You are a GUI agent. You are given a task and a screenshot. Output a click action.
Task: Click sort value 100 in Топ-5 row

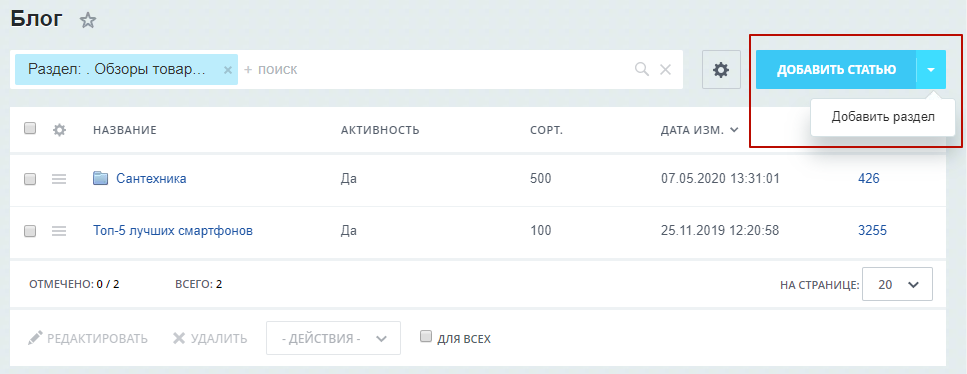tap(540, 231)
